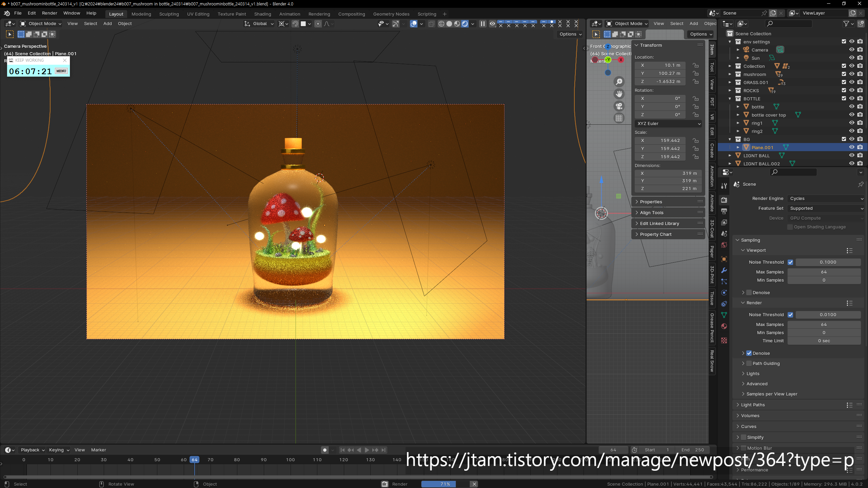This screenshot has height=488, width=868.
Task: Click the Location X value field
Action: [660, 65]
